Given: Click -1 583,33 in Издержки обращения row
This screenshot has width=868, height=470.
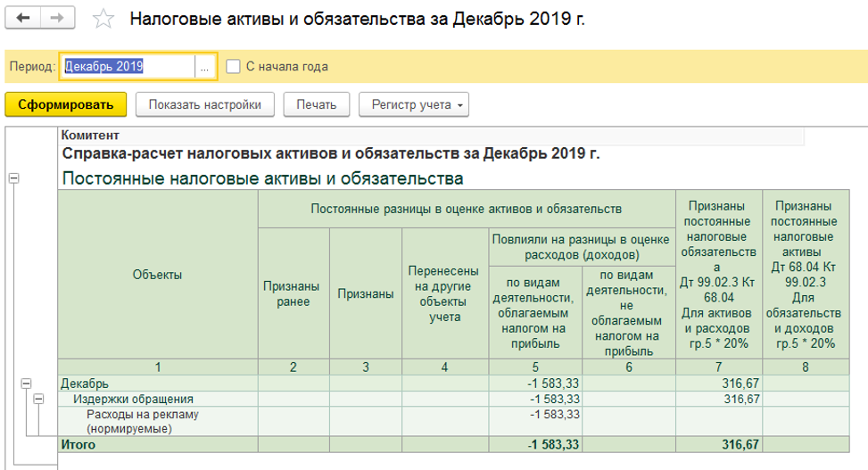Looking at the screenshot, I should pos(535,400).
